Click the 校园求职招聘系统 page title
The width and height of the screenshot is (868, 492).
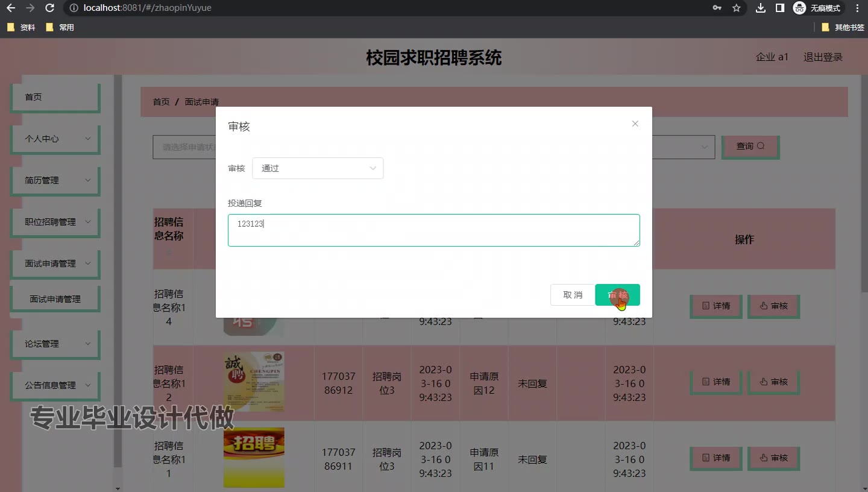434,58
